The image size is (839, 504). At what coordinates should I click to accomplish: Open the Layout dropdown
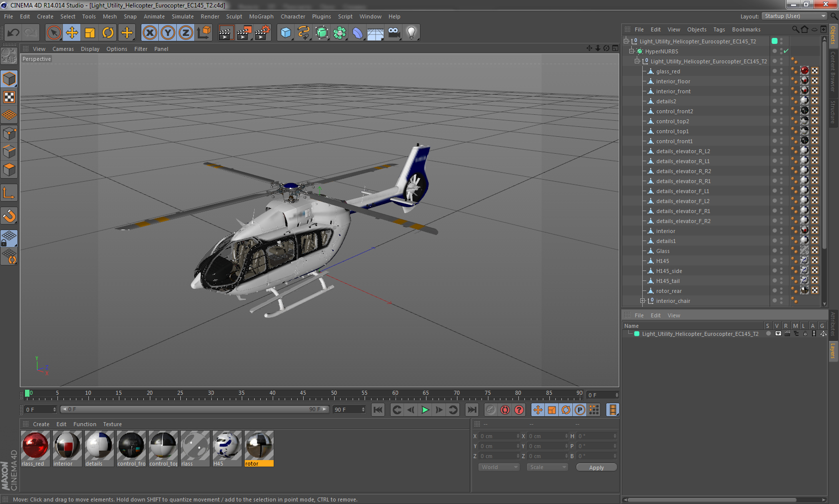(795, 16)
